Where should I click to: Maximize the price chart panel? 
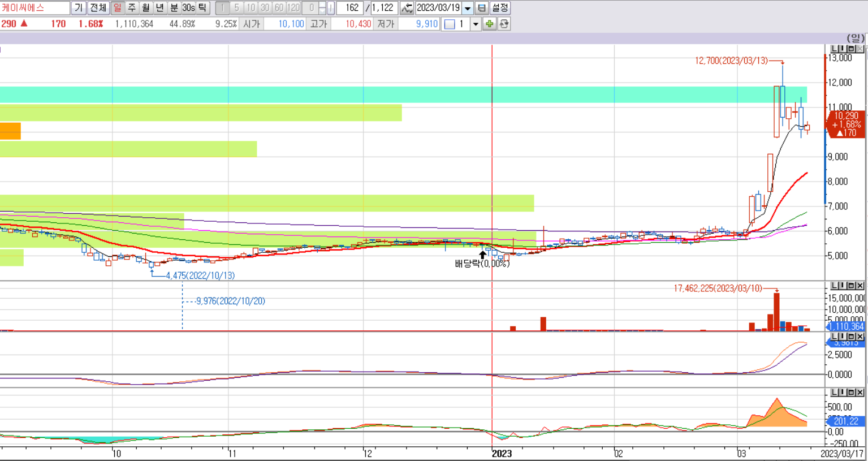click(851, 49)
